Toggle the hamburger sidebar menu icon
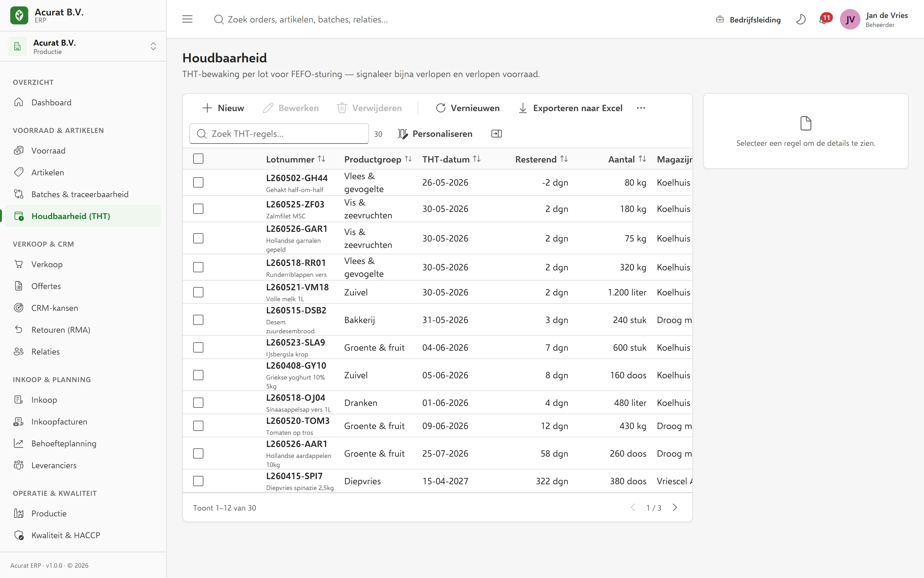 coord(187,19)
